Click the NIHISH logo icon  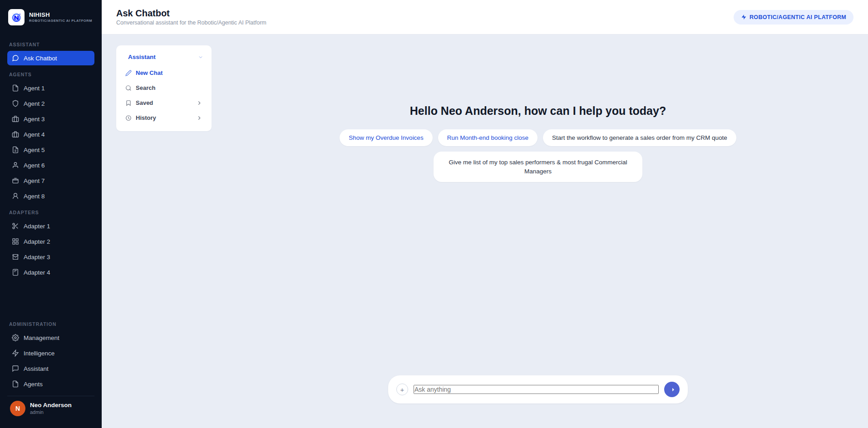click(16, 17)
